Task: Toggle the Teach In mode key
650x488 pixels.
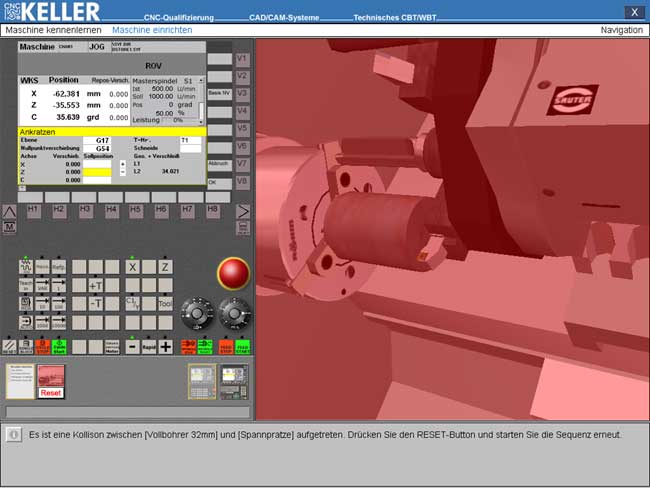Action: 26,285
